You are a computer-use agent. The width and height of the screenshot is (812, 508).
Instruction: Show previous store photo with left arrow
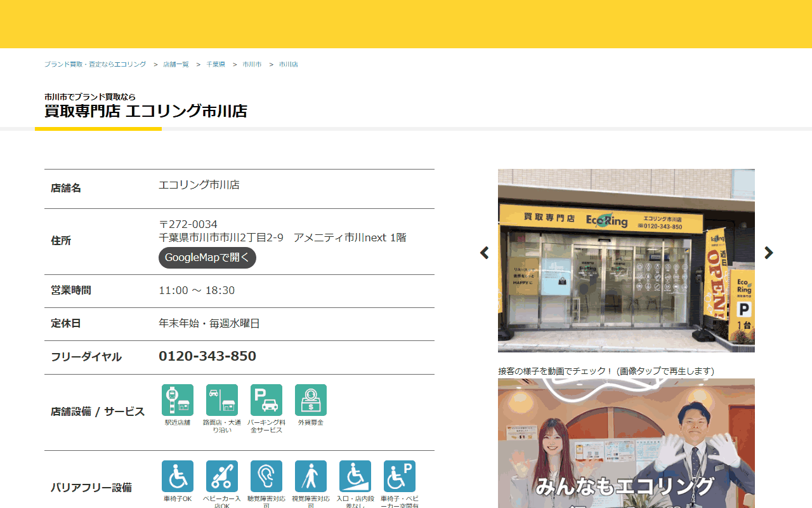[x=485, y=253]
